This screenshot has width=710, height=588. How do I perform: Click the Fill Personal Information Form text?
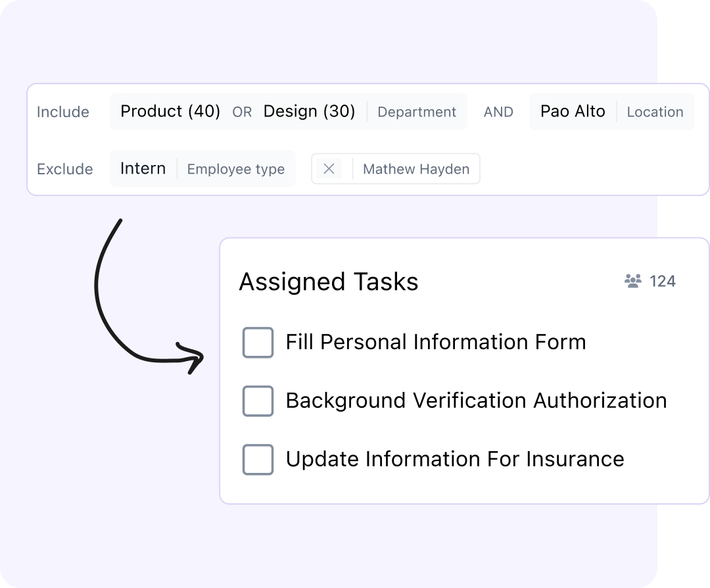(x=436, y=342)
